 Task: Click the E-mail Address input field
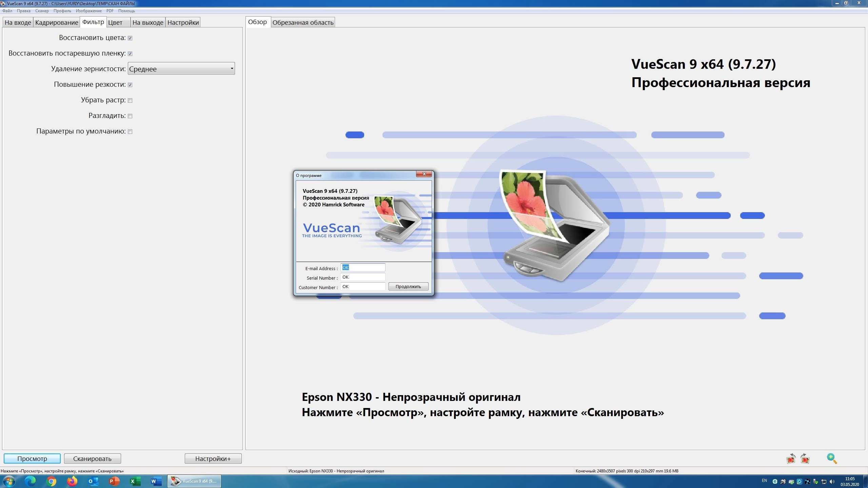click(363, 267)
